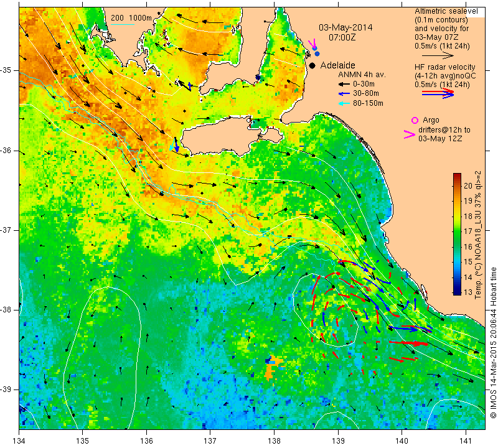Click the 03-May-2014 date label

point(345,27)
